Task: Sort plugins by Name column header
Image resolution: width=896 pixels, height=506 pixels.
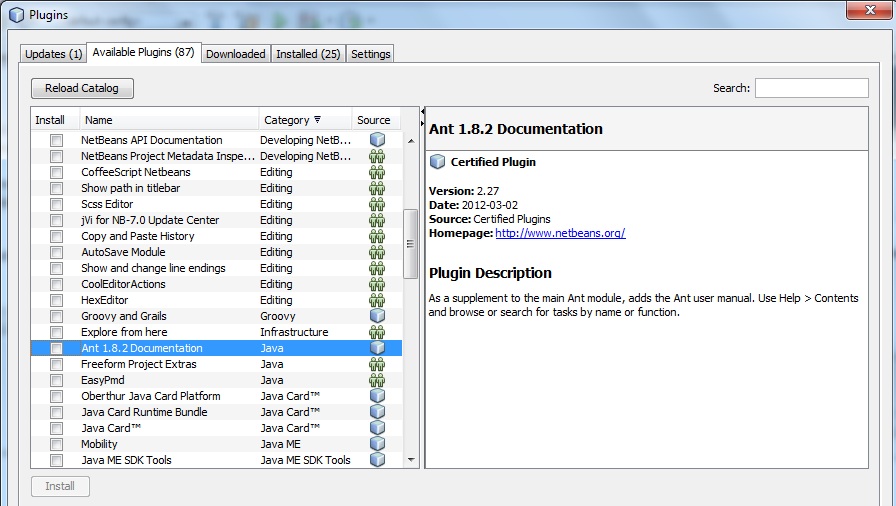Action: (169, 120)
